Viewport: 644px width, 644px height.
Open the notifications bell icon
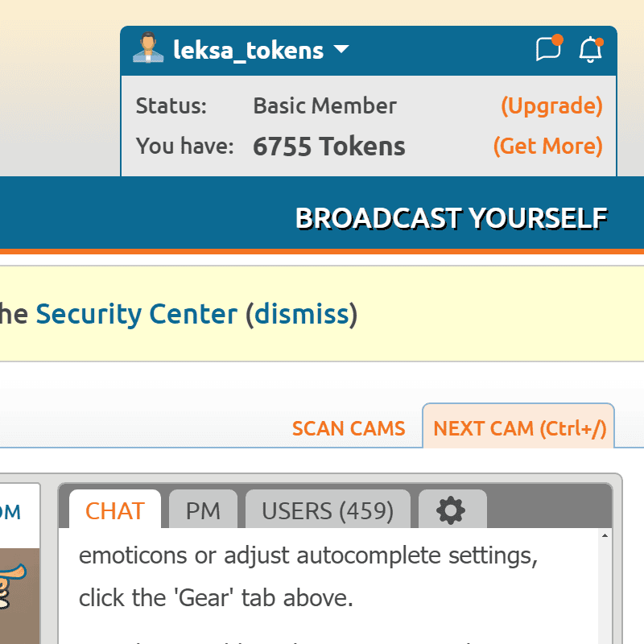(x=591, y=50)
